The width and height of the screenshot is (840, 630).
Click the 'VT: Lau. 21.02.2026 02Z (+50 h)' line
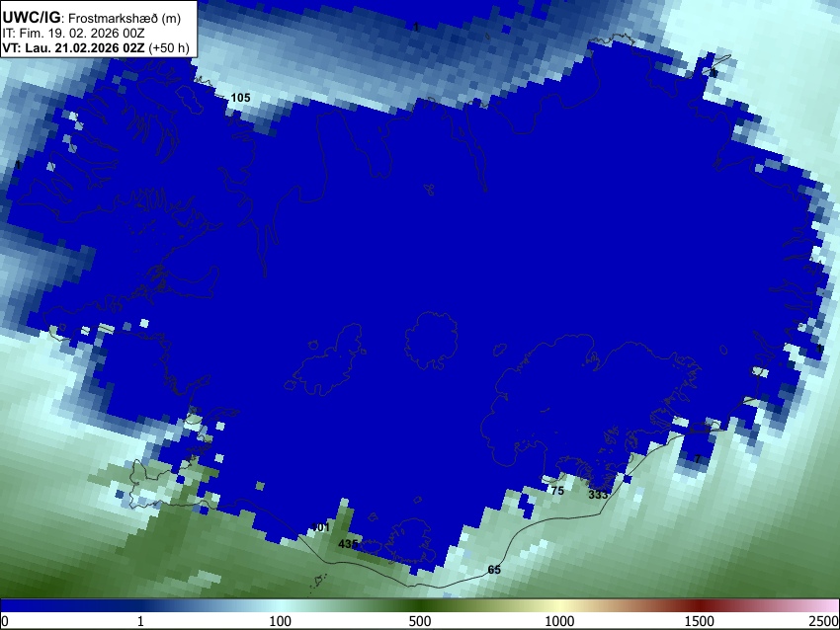pos(96,47)
